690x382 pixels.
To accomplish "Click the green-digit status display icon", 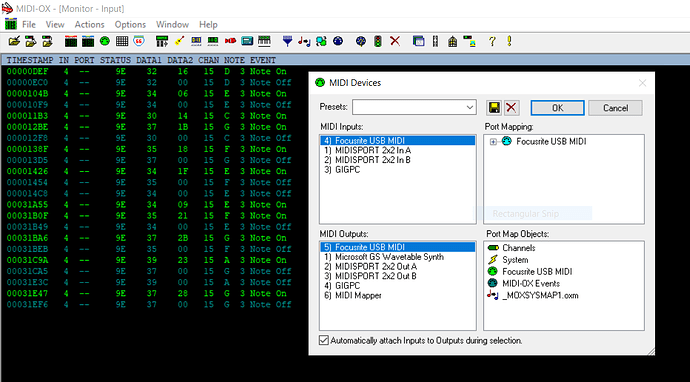I will [213, 41].
